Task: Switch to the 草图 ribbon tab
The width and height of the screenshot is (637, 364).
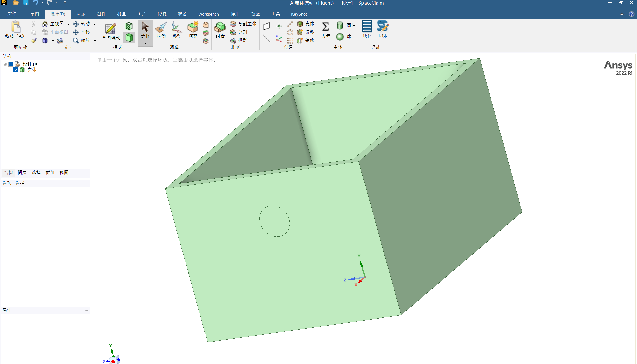Action: click(x=35, y=14)
